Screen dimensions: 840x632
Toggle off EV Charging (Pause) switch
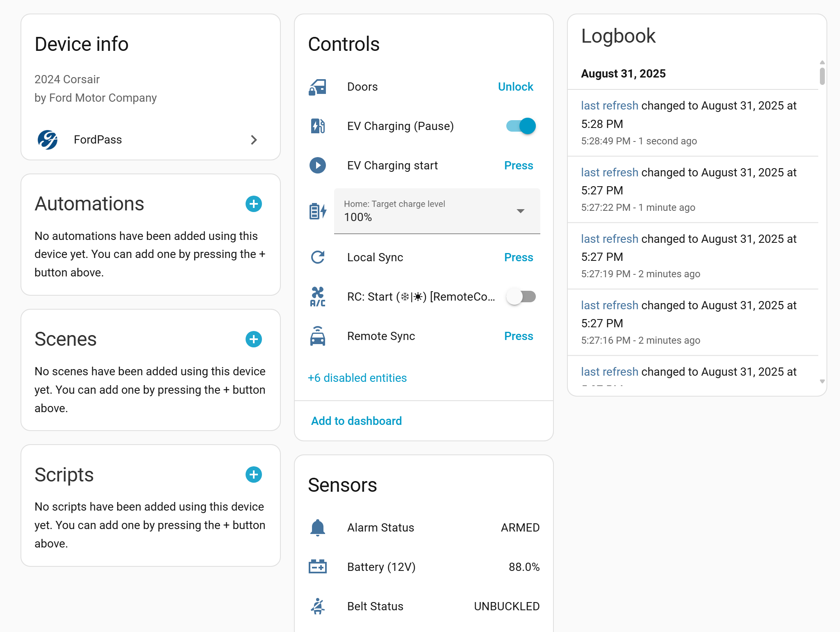point(521,126)
